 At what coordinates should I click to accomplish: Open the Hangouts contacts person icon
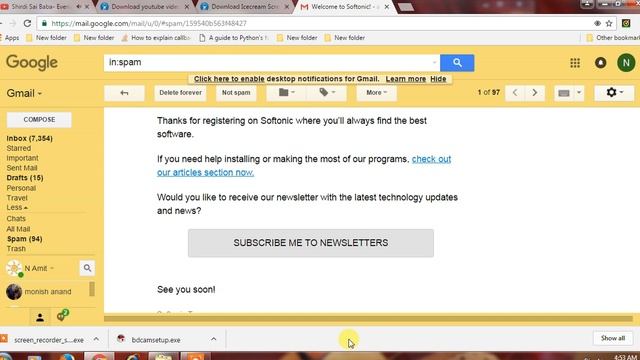coord(40,318)
